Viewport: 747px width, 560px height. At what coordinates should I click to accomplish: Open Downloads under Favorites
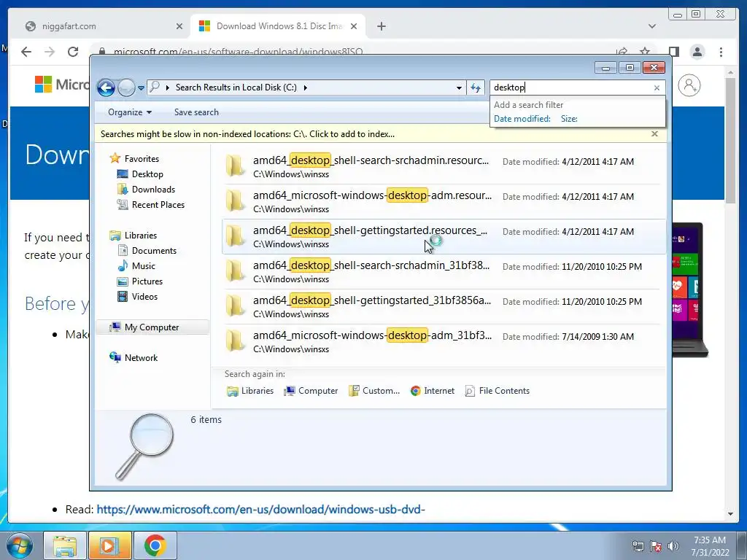click(153, 190)
